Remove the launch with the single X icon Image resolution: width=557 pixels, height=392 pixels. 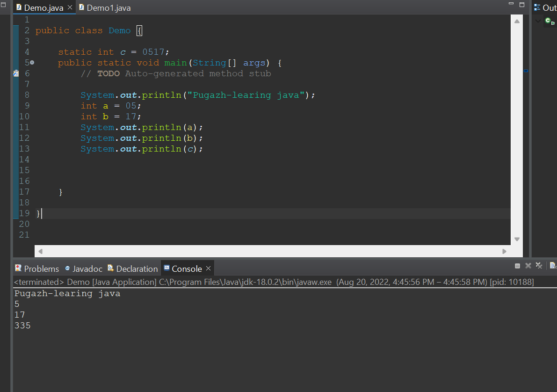(528, 266)
